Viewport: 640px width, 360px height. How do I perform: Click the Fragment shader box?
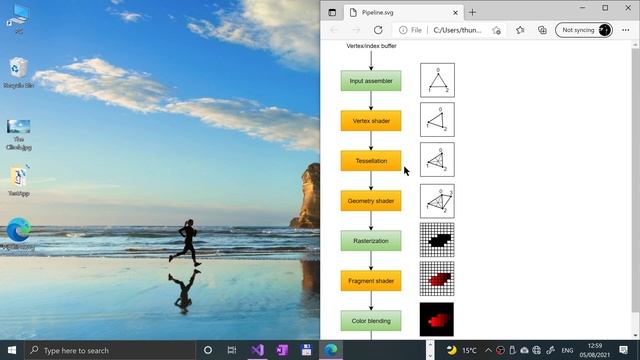click(x=371, y=281)
